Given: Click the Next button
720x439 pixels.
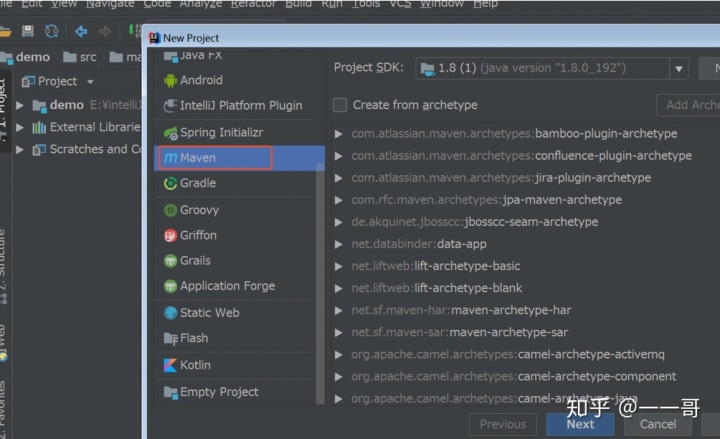Looking at the screenshot, I should click(580, 424).
